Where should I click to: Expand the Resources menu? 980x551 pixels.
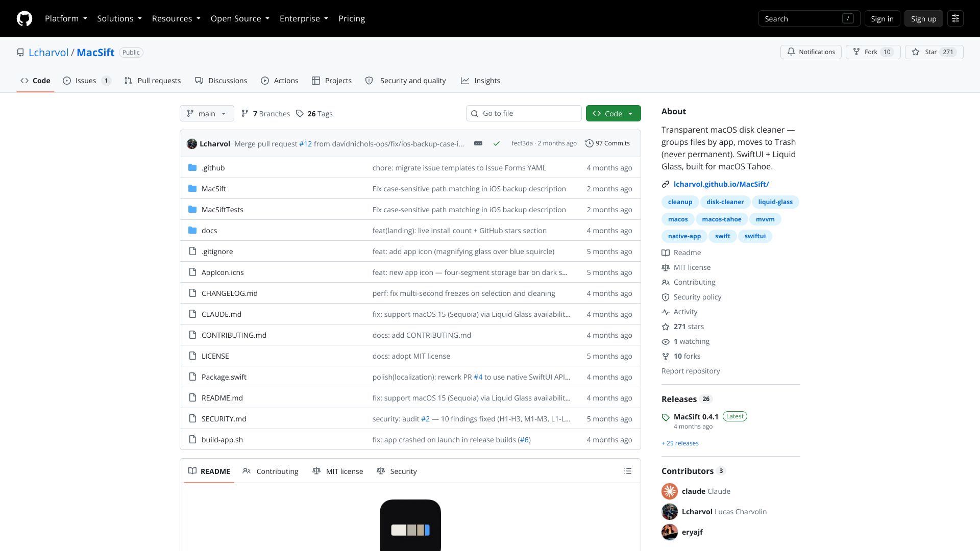pyautogui.click(x=176, y=18)
